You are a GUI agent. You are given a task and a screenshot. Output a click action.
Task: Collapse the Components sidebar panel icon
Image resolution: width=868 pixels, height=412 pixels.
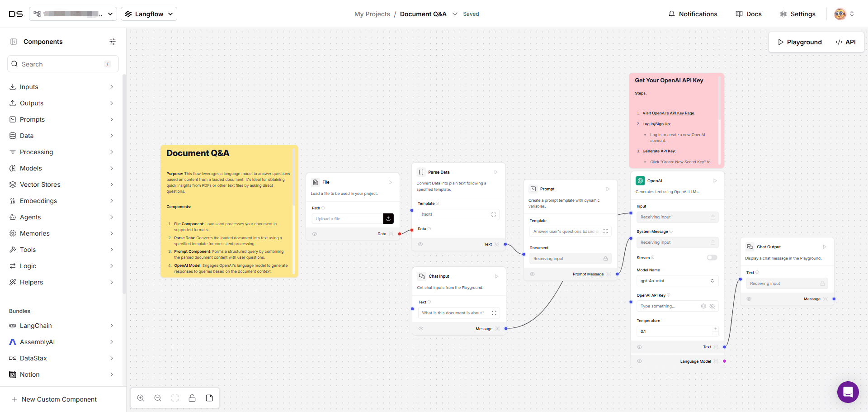[14, 42]
